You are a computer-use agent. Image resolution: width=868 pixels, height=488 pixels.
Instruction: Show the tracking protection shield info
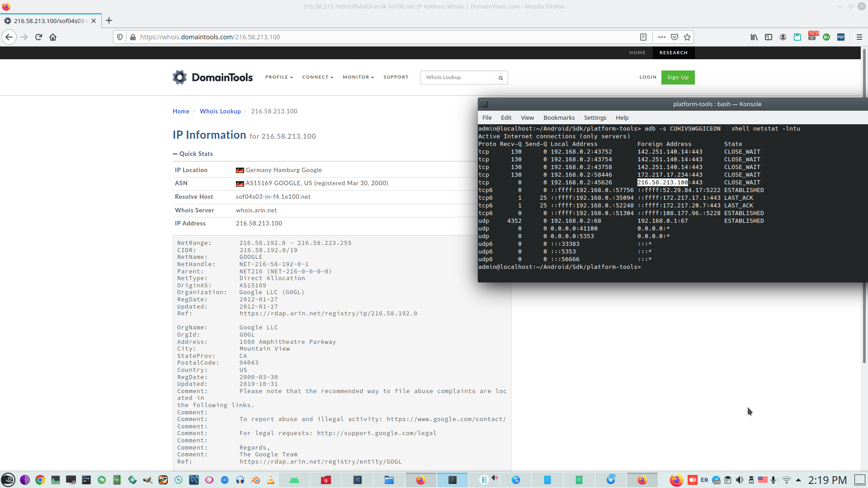120,37
